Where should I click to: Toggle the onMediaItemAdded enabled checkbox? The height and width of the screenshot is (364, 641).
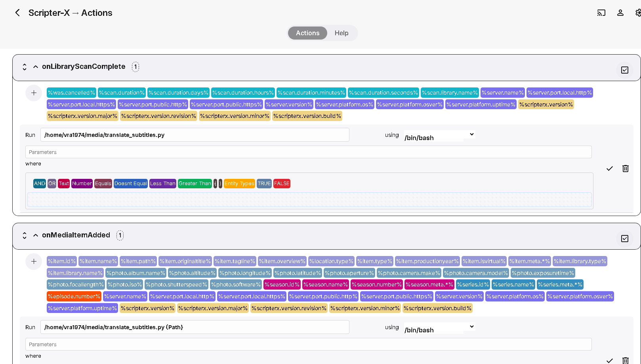tap(624, 239)
